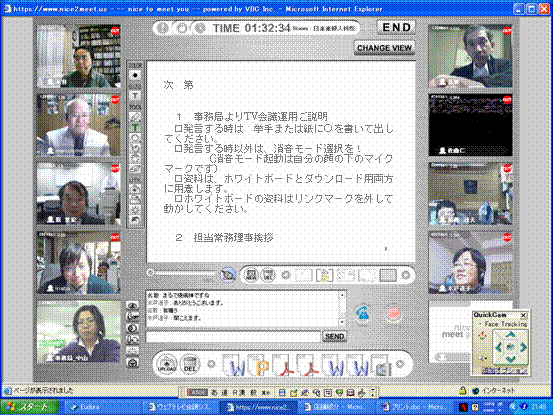The image size is (553, 415).
Task: Click the UPLOAD file button
Action: click(166, 364)
